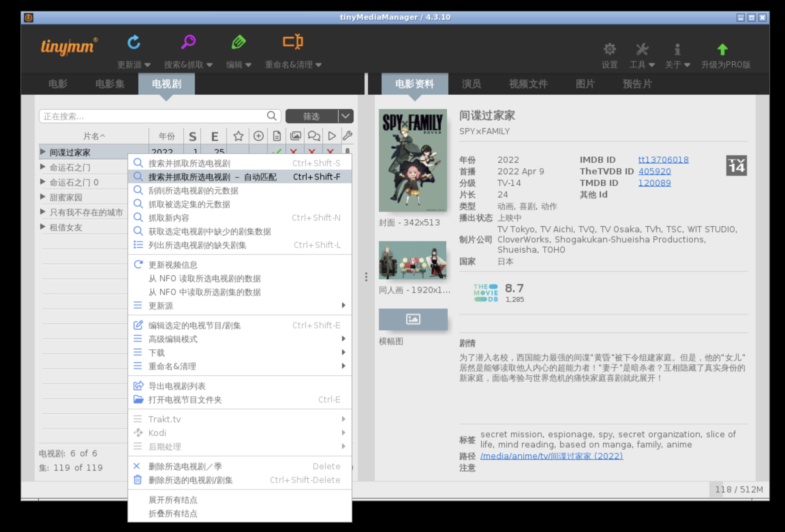
Task: Click the info About icon
Action: click(x=677, y=49)
